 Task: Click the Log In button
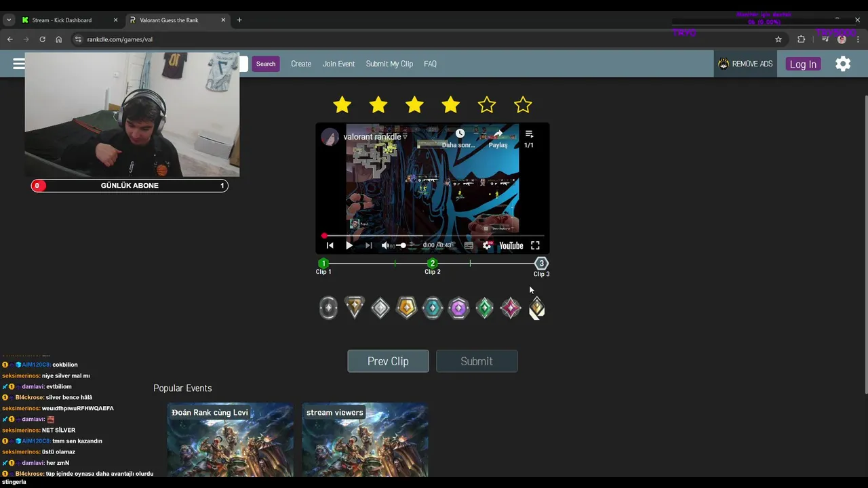[803, 64]
